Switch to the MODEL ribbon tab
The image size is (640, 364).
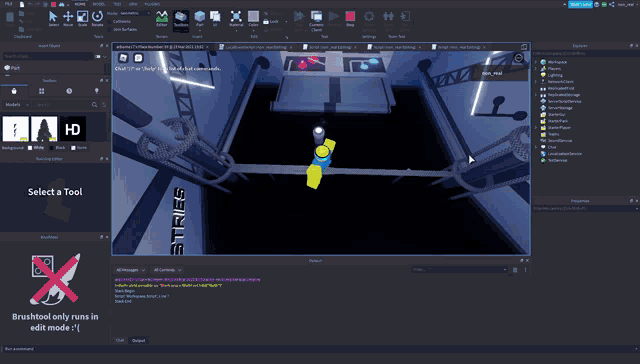[99, 4]
